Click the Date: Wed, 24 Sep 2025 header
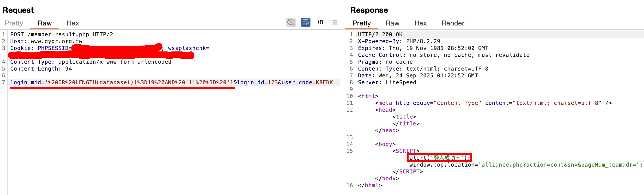644x195 pixels. (418, 76)
